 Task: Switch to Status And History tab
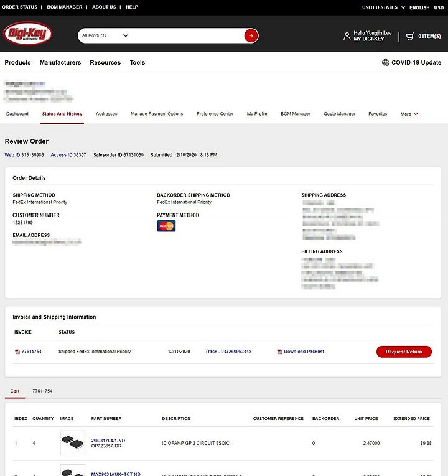(x=62, y=114)
